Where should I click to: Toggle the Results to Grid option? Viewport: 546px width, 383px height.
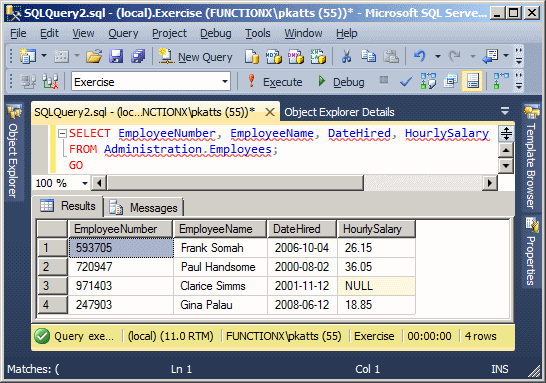point(473,81)
